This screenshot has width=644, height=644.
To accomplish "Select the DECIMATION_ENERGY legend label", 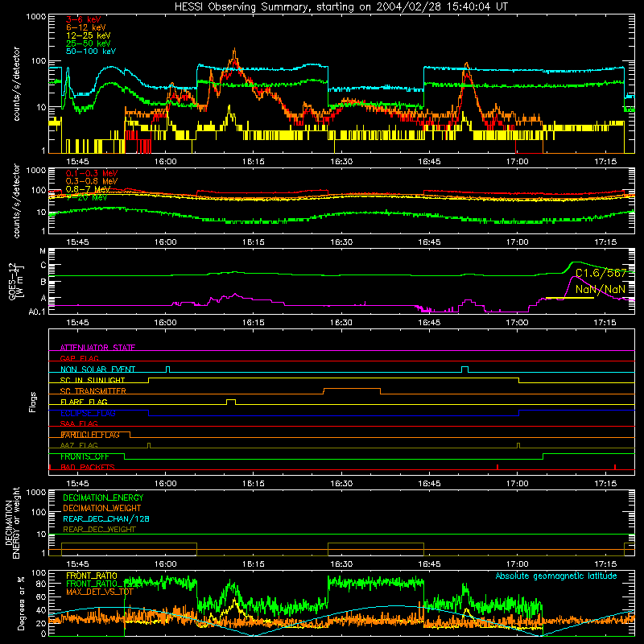I will [x=103, y=497].
